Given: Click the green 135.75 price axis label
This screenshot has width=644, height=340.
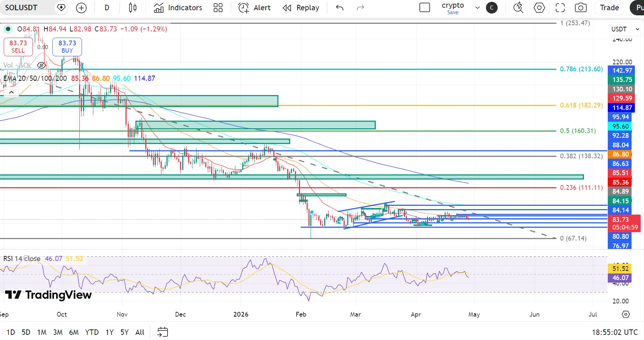Looking at the screenshot, I should pyautogui.click(x=621, y=80).
